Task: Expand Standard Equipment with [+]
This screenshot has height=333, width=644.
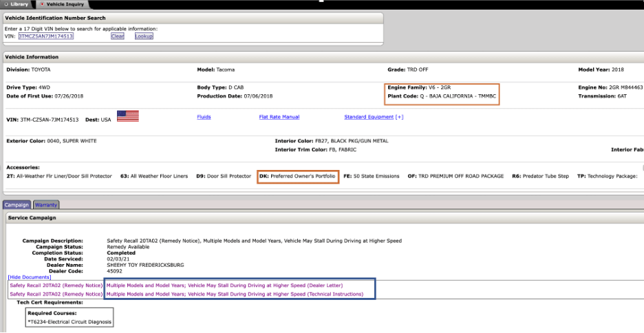Action: (x=399, y=117)
